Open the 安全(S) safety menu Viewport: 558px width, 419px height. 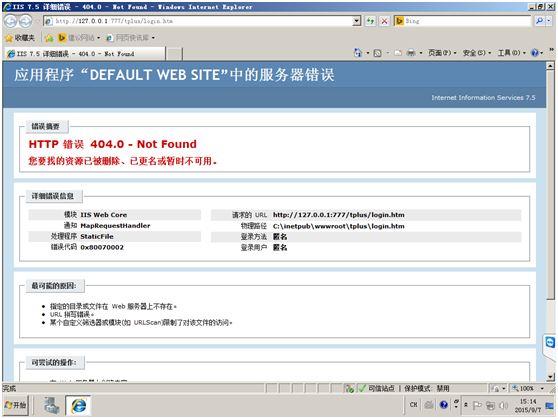(x=477, y=53)
